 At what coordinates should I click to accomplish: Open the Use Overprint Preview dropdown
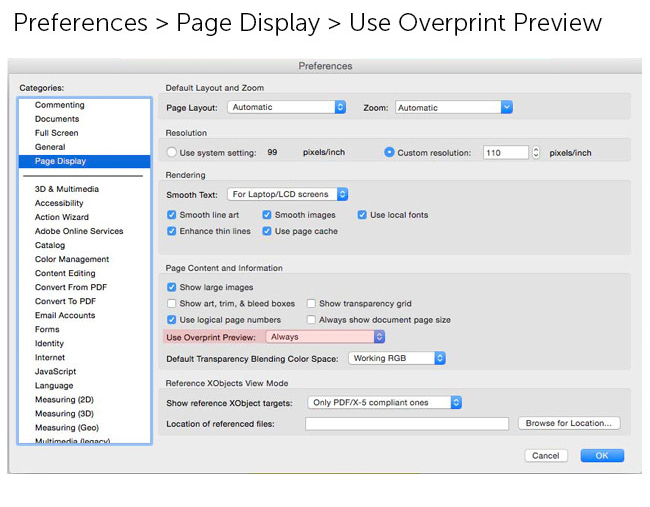click(x=325, y=337)
